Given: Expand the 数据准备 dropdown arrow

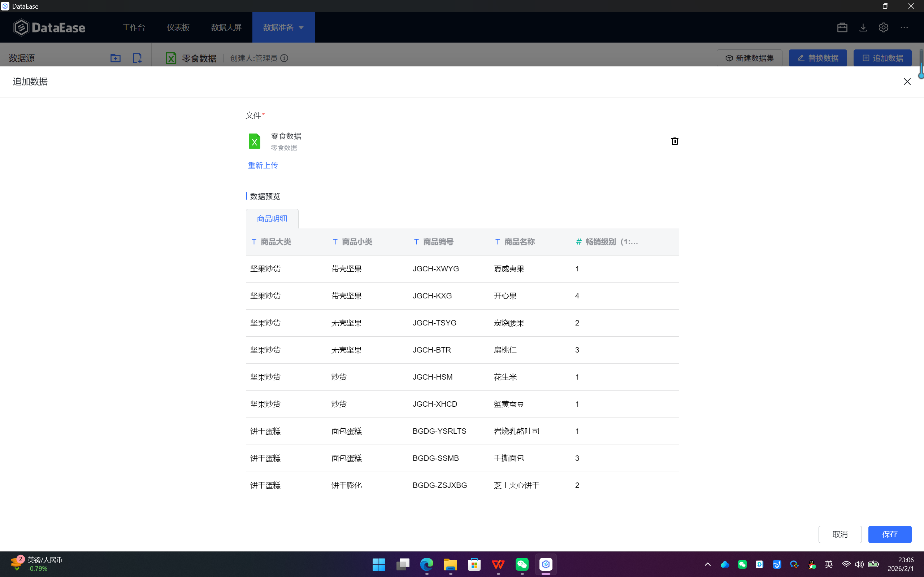Looking at the screenshot, I should click(x=301, y=27).
